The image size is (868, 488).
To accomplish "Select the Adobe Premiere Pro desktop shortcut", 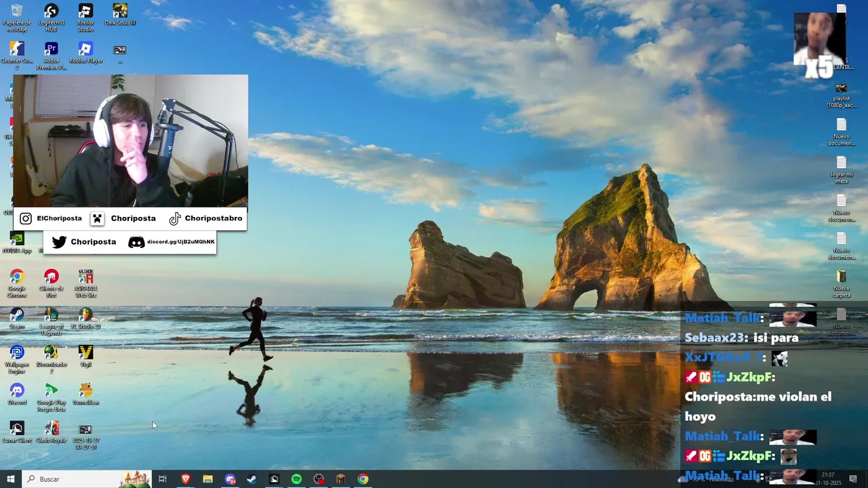I will click(51, 56).
